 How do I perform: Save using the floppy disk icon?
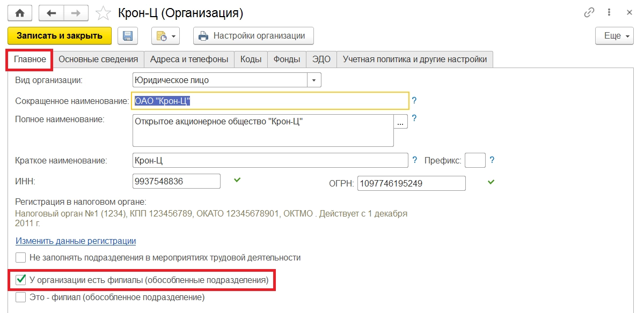point(128,36)
